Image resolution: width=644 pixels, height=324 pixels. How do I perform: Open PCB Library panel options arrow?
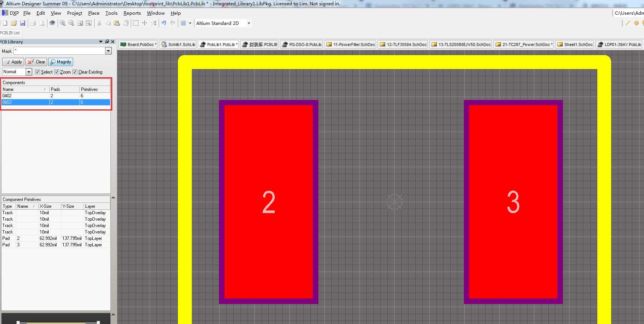coord(101,41)
